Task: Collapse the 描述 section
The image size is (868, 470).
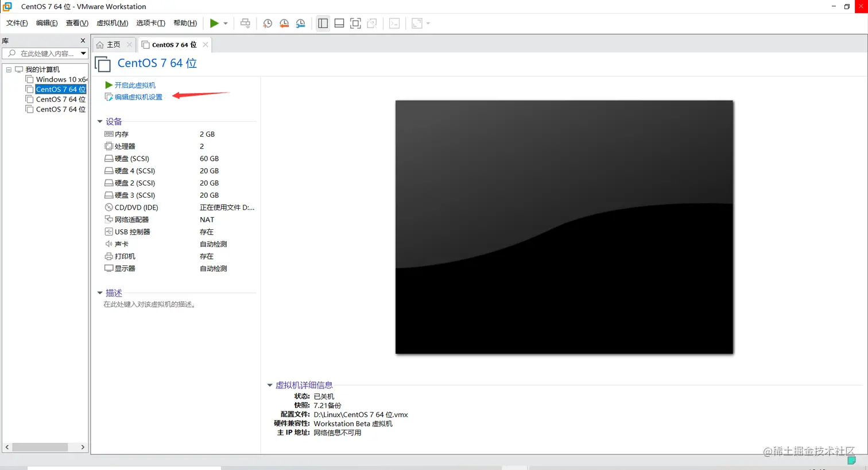Action: [x=100, y=293]
